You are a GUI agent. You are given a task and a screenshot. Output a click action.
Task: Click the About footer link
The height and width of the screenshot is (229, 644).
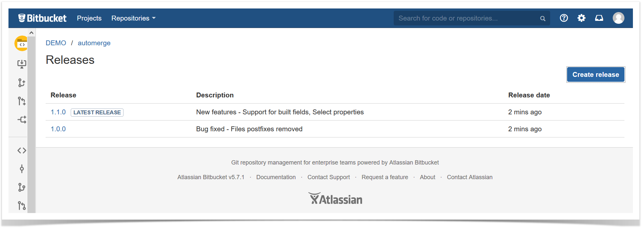point(428,177)
